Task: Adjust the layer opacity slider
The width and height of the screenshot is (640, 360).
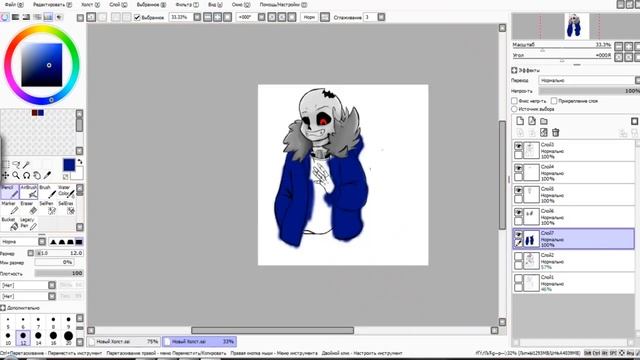Action: click(x=589, y=91)
